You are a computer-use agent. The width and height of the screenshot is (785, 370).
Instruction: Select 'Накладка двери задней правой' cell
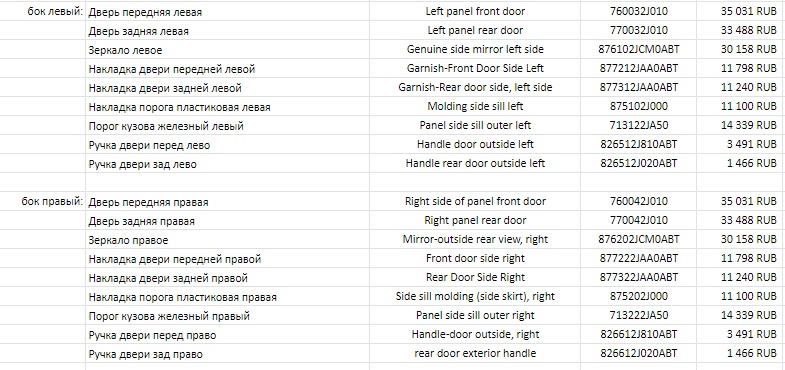pos(227,278)
